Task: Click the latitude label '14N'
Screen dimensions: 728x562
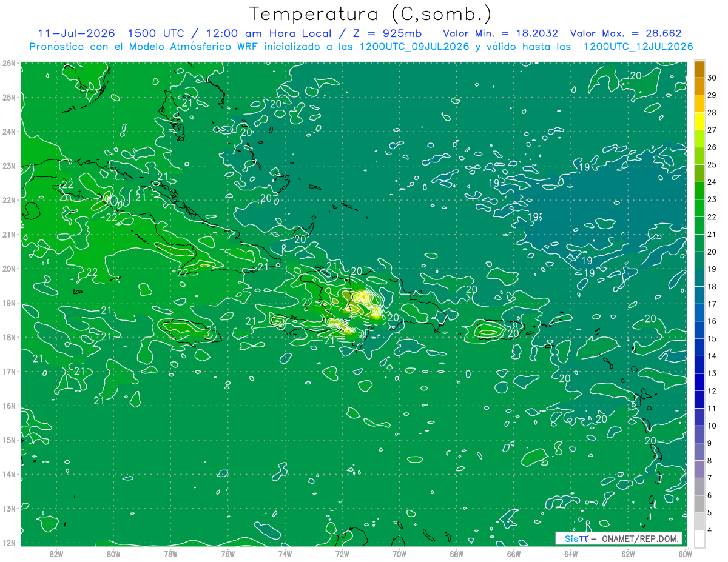Action: (9, 474)
